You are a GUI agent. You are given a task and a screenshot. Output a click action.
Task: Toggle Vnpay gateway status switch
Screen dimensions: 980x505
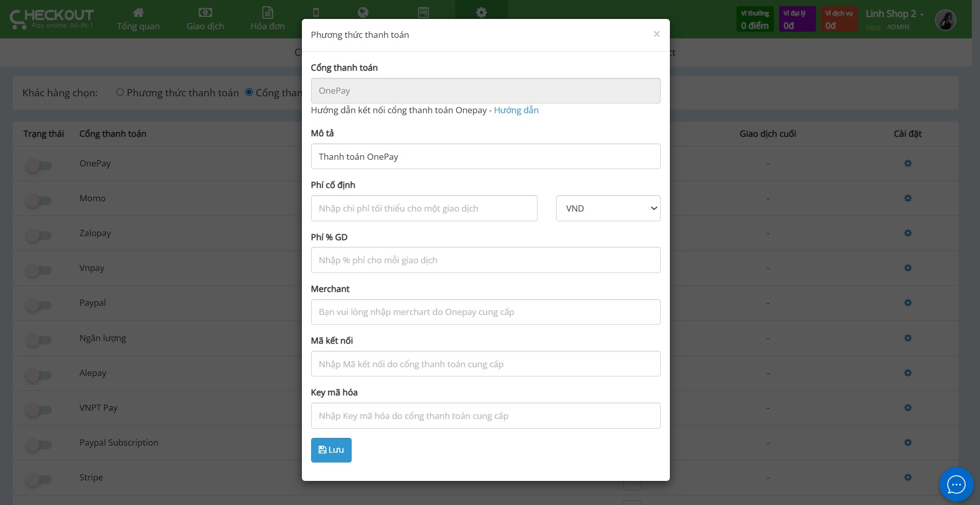point(39,270)
